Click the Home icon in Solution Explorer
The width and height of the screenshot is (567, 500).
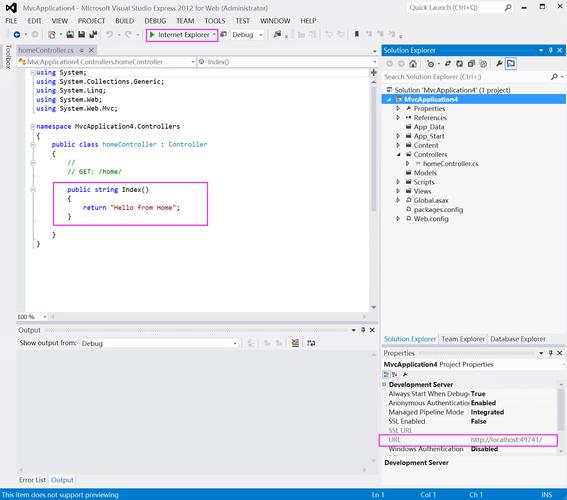point(413,64)
